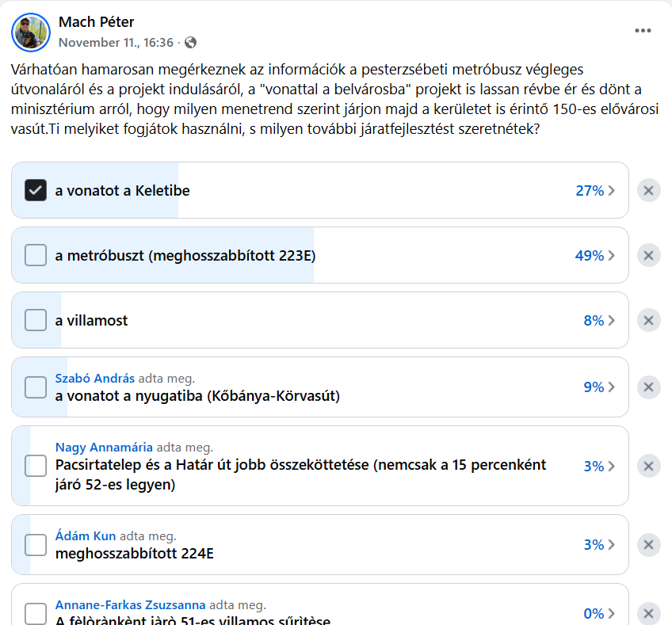The width and height of the screenshot is (672, 625).
Task: Open Szabó András's profile link
Action: [95, 378]
